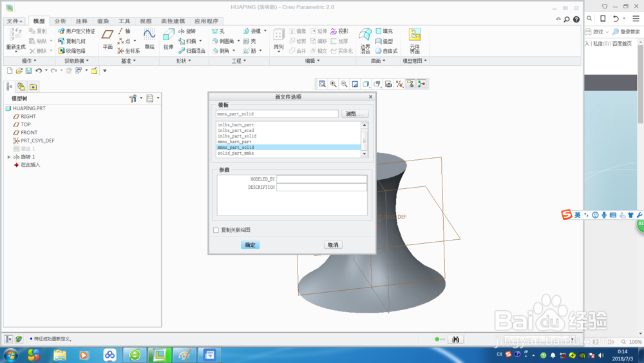Toggle spin center display icon
Viewport: 644px width, 363px height.
(421, 84)
